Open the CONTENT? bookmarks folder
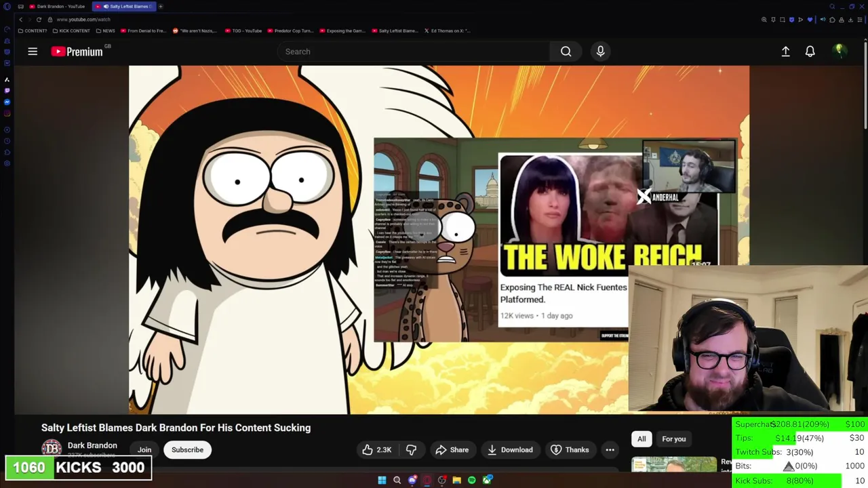 (x=33, y=30)
